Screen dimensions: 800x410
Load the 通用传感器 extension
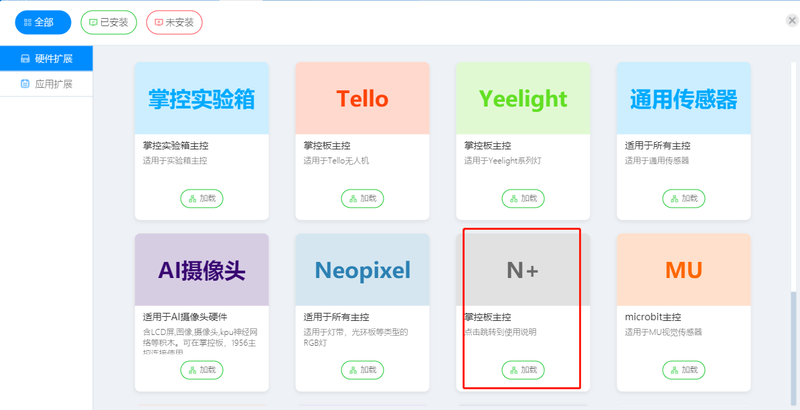(x=684, y=198)
